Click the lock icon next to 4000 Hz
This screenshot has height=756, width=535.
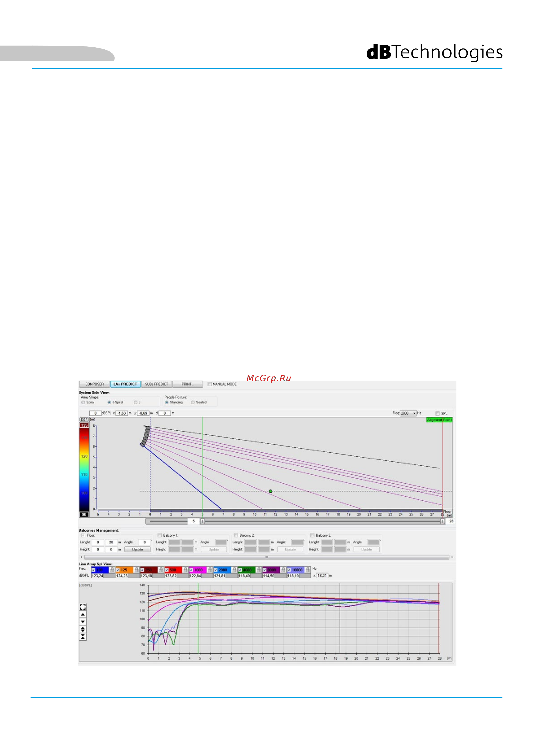click(259, 570)
